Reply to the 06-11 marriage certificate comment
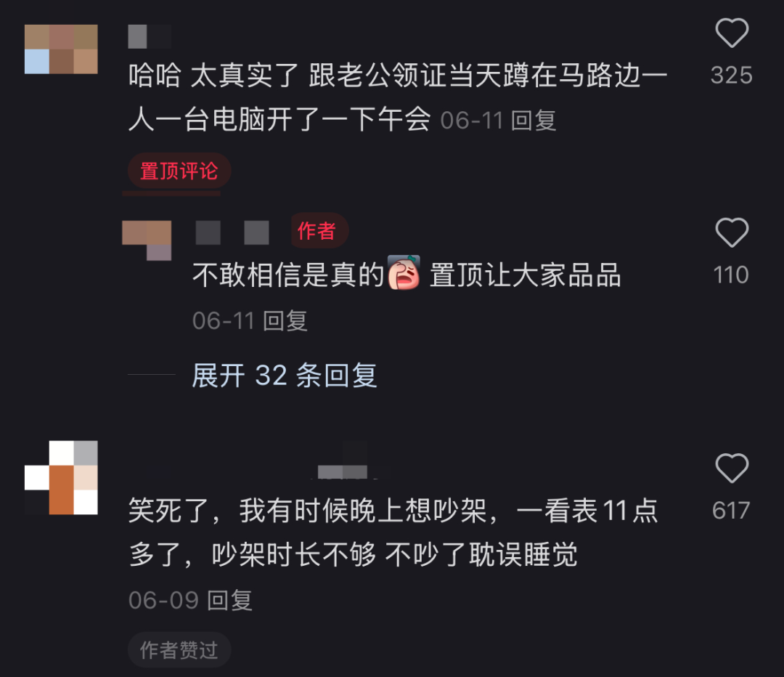Screen dimensions: 784x677 click(534, 121)
